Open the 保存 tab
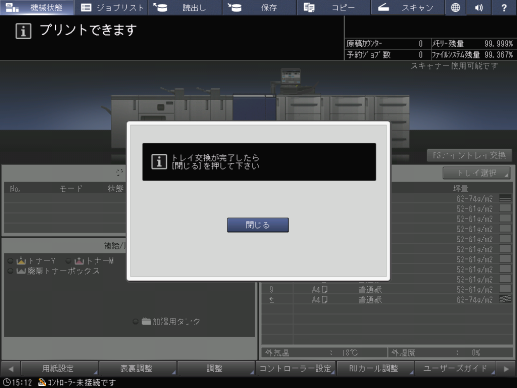 pyautogui.click(x=259, y=7)
